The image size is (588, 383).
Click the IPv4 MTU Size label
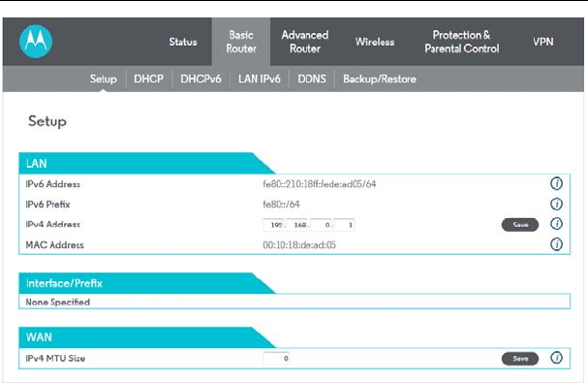click(55, 358)
